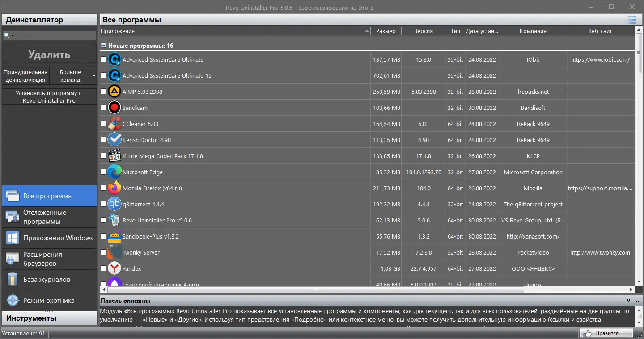Sort by the Приложение column header
The height and width of the screenshot is (339, 644).
pyautogui.click(x=235, y=31)
